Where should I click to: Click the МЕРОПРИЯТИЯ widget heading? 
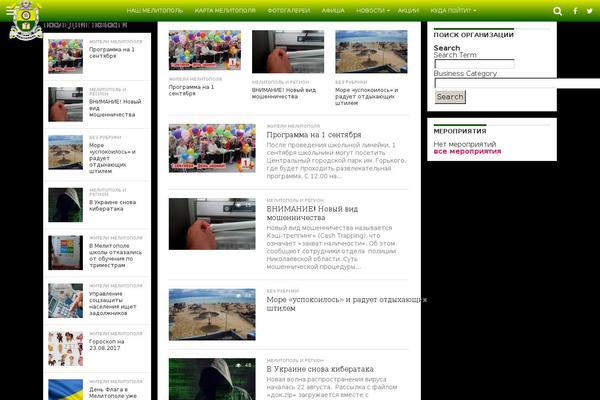(460, 131)
